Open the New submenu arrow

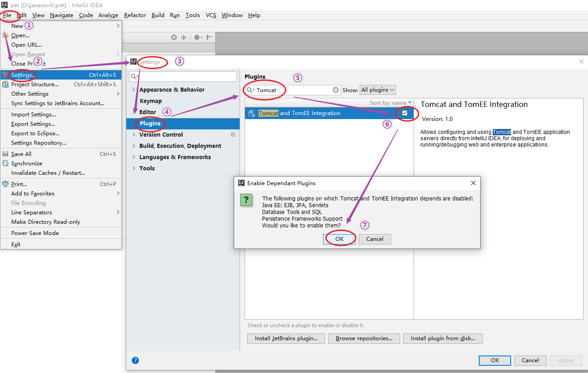coord(118,26)
